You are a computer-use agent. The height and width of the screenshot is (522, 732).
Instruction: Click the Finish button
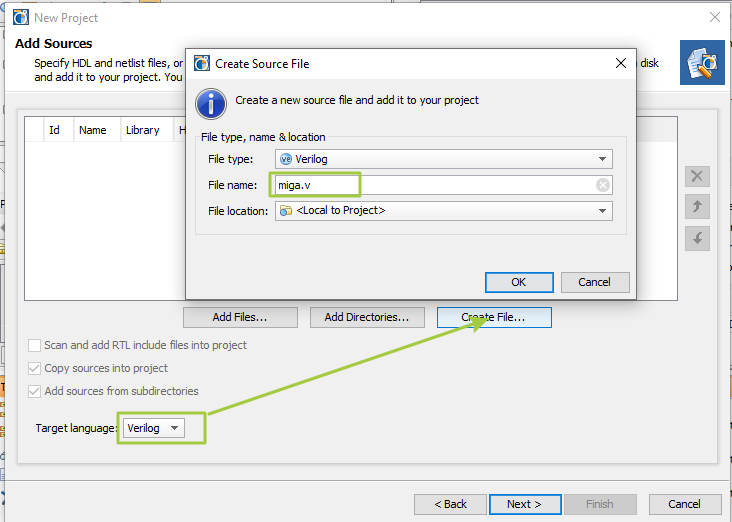(600, 504)
